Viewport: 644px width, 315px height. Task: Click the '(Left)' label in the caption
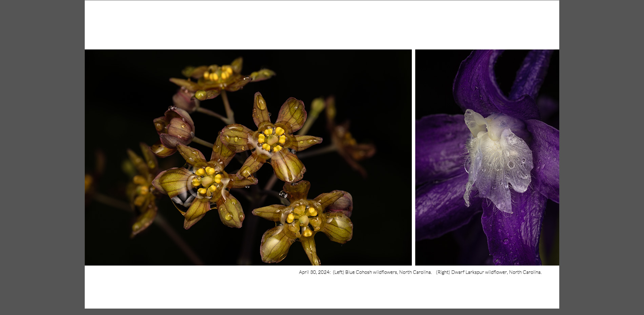point(338,272)
